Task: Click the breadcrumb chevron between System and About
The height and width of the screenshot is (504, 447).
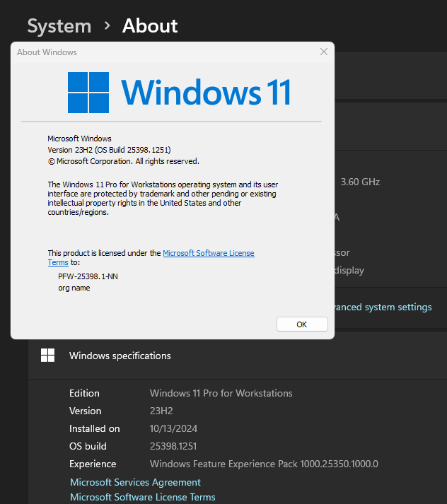Action: coord(107,25)
